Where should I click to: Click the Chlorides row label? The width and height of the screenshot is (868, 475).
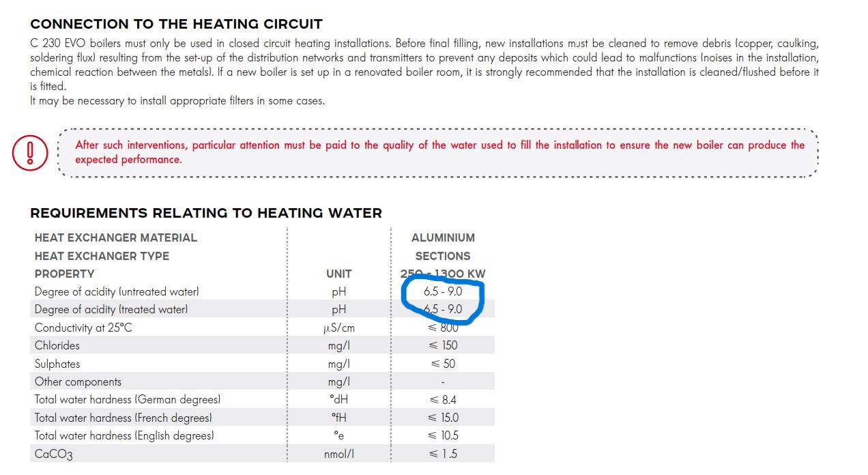pyautogui.click(x=57, y=345)
